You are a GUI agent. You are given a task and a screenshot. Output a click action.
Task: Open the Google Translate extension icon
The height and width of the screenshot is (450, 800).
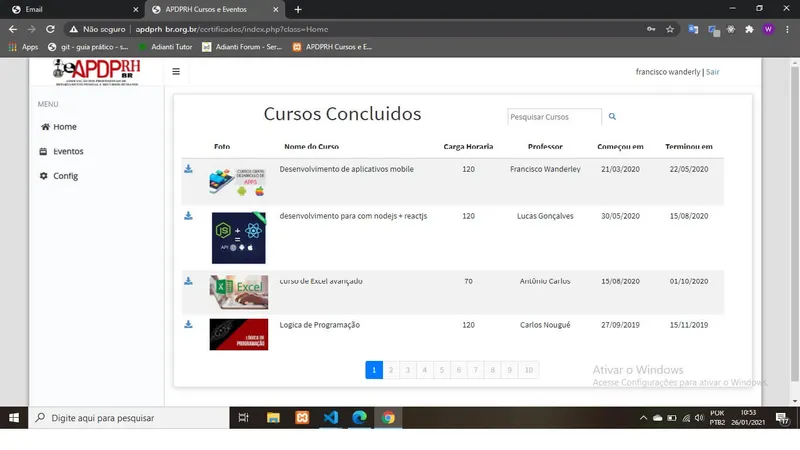[x=693, y=29]
